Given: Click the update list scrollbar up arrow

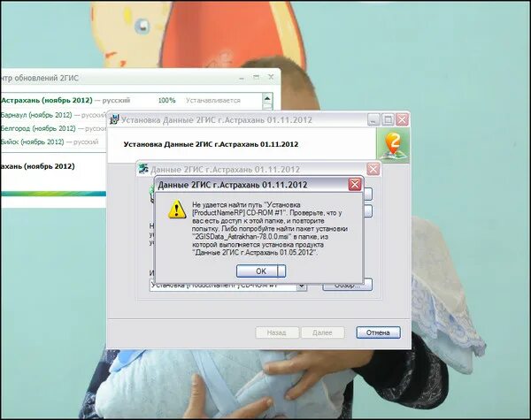Looking at the screenshot, I should pos(267,99).
